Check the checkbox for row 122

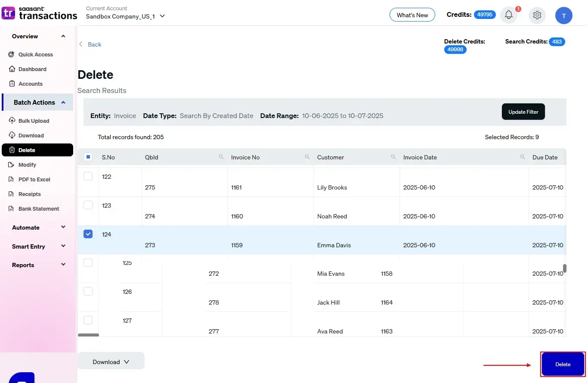88,176
